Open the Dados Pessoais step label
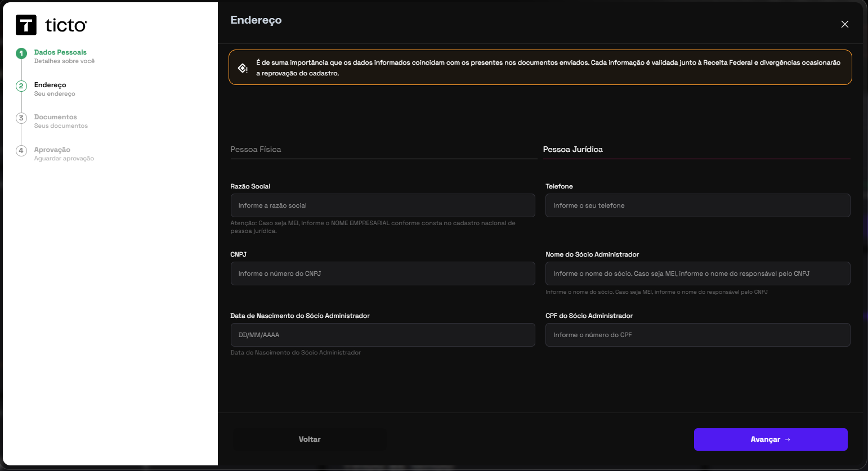This screenshot has width=868, height=471. point(60,52)
